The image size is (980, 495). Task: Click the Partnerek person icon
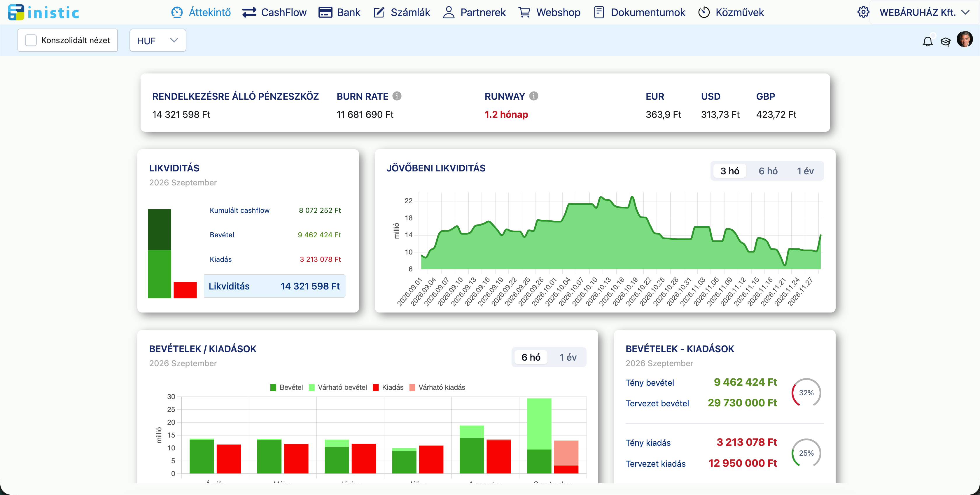click(449, 13)
